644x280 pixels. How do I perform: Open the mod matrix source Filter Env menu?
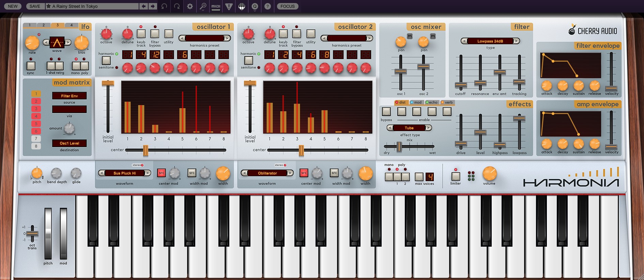pos(69,96)
